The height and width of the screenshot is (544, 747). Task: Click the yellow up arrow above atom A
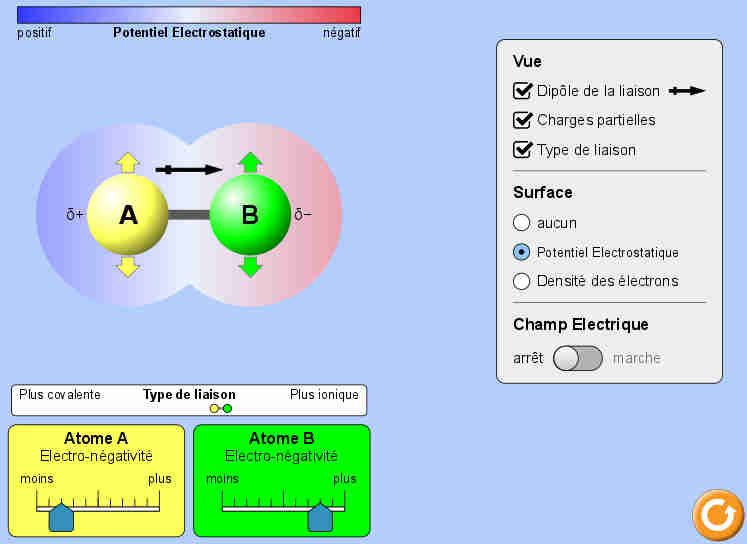128,163
